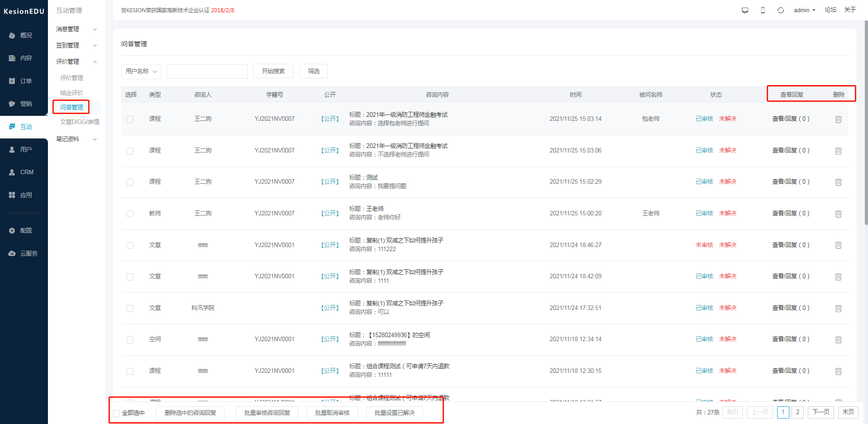Delete the 2021/11/25 15:00:20 question row

[x=838, y=214]
